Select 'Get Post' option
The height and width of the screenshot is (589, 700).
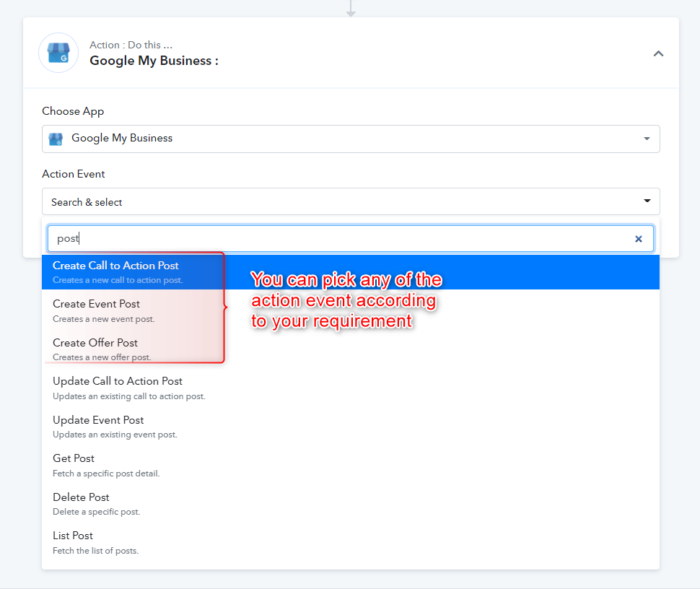click(x=351, y=466)
